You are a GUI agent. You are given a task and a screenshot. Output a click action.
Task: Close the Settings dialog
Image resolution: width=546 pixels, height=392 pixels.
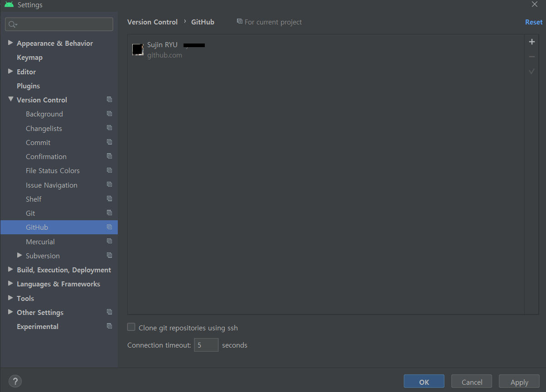(535, 4)
